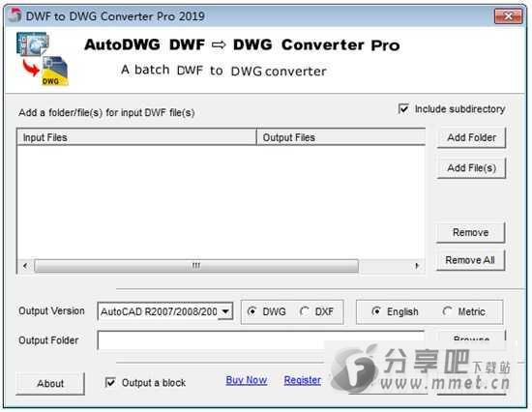Screen dimensions: 532x412
Task: Toggle the Output a block checkbox
Action: [x=110, y=382]
